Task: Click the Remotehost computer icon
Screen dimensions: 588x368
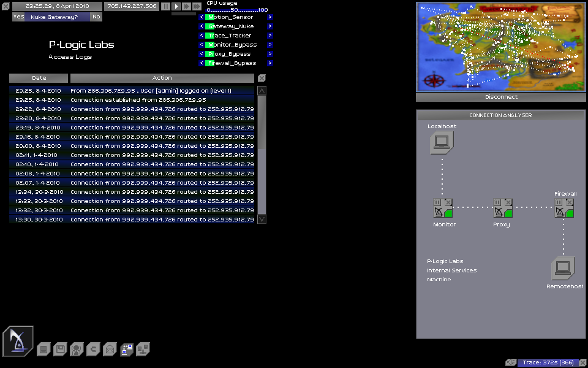Action: pyautogui.click(x=563, y=268)
